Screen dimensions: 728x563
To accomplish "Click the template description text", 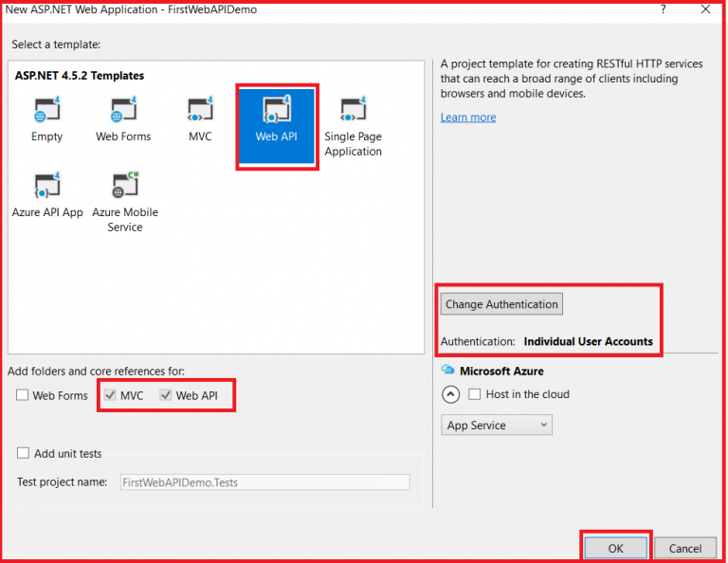I will (572, 79).
